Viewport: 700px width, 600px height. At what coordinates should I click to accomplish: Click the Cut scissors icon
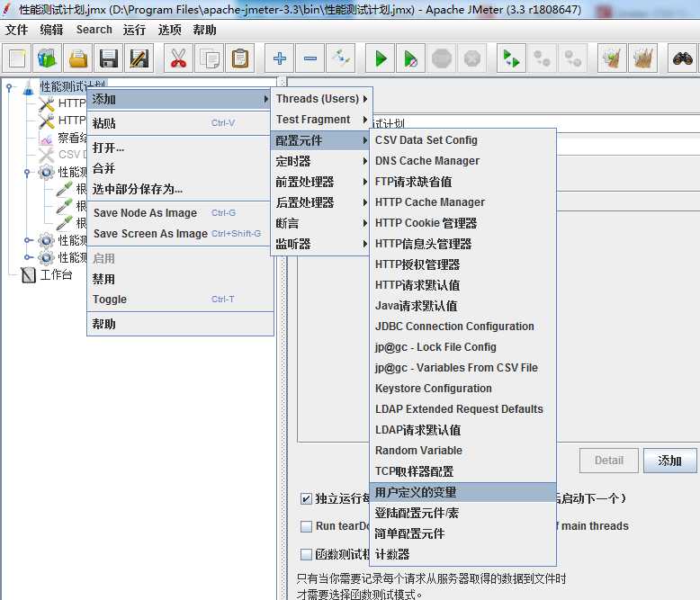[178, 58]
